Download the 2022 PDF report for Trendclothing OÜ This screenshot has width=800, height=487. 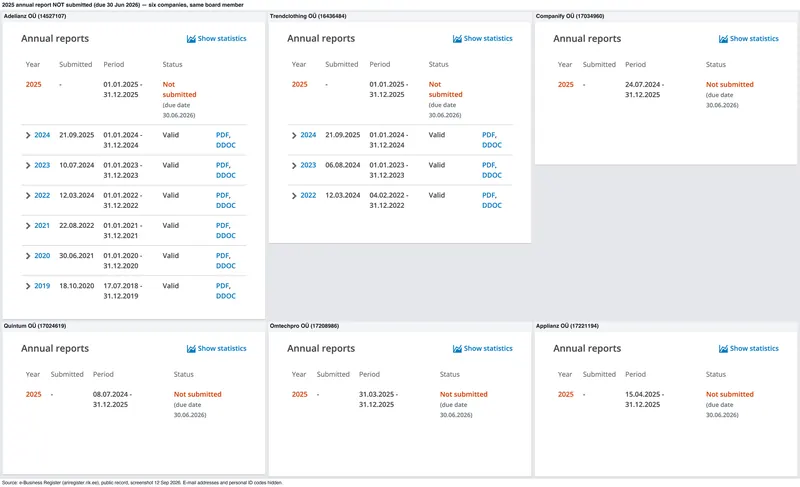coord(489,195)
